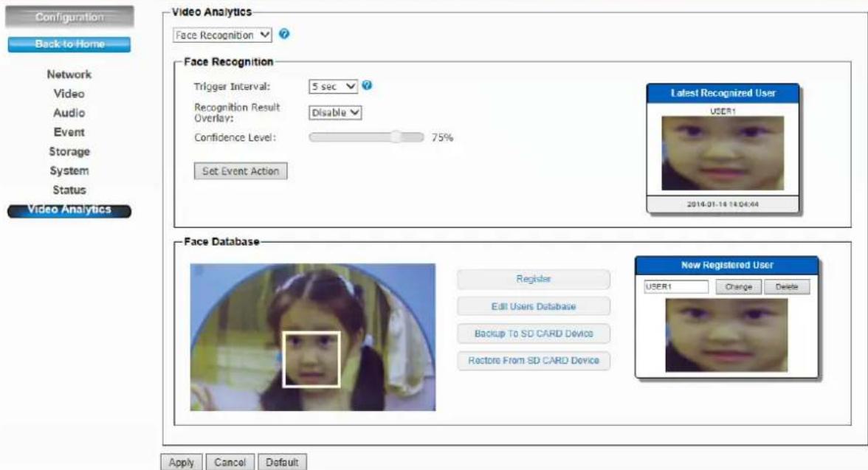Open help icon next to Trigger Interval

[x=366, y=86]
